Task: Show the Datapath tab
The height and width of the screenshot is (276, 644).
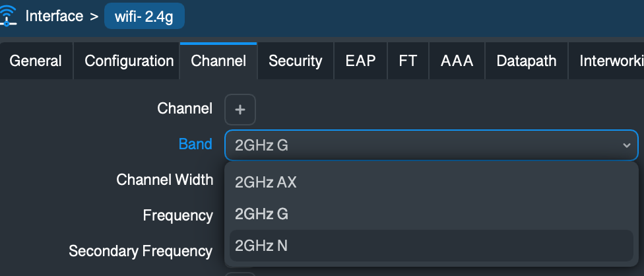Action: [x=526, y=61]
